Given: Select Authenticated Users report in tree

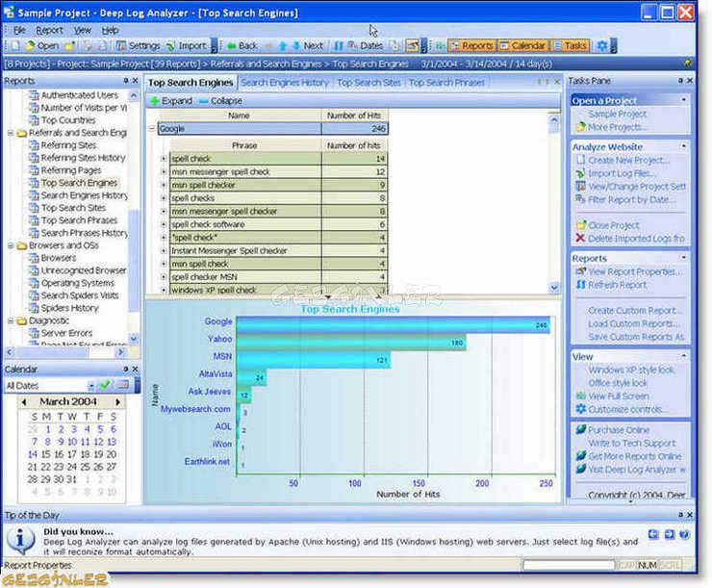Looking at the screenshot, I should pyautogui.click(x=80, y=95).
